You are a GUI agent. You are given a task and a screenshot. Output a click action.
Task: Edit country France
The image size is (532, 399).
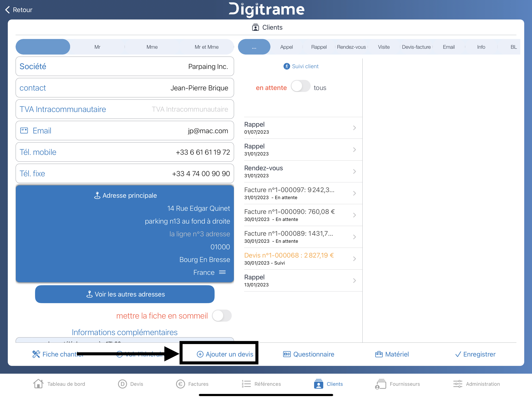[x=204, y=272]
